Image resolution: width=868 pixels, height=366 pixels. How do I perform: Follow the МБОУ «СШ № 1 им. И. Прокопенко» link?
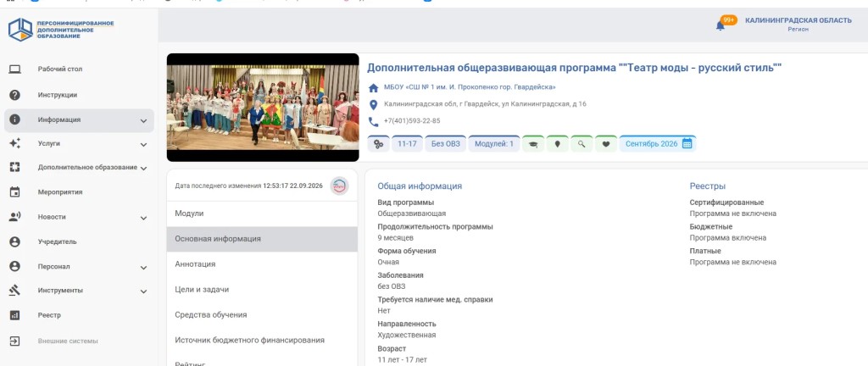click(x=470, y=87)
